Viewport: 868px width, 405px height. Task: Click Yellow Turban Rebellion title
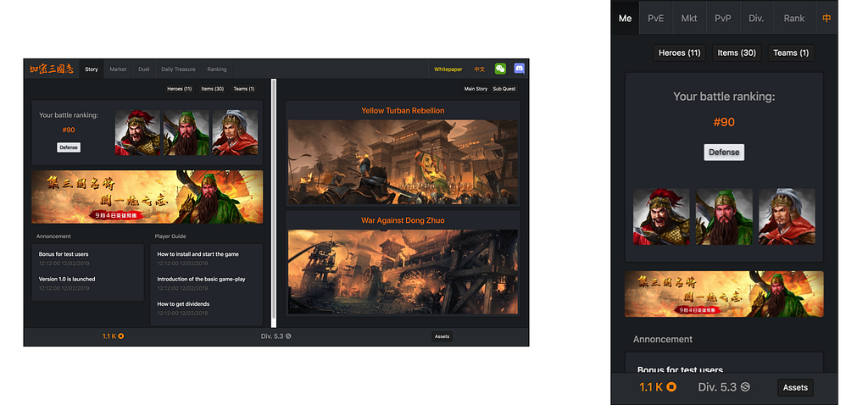[403, 111]
